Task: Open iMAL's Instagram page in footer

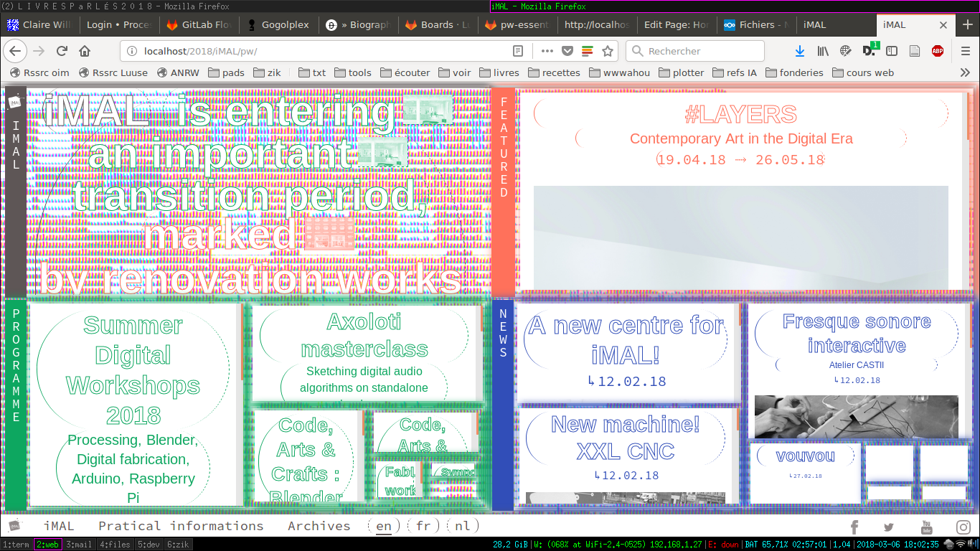Action: click(x=963, y=527)
